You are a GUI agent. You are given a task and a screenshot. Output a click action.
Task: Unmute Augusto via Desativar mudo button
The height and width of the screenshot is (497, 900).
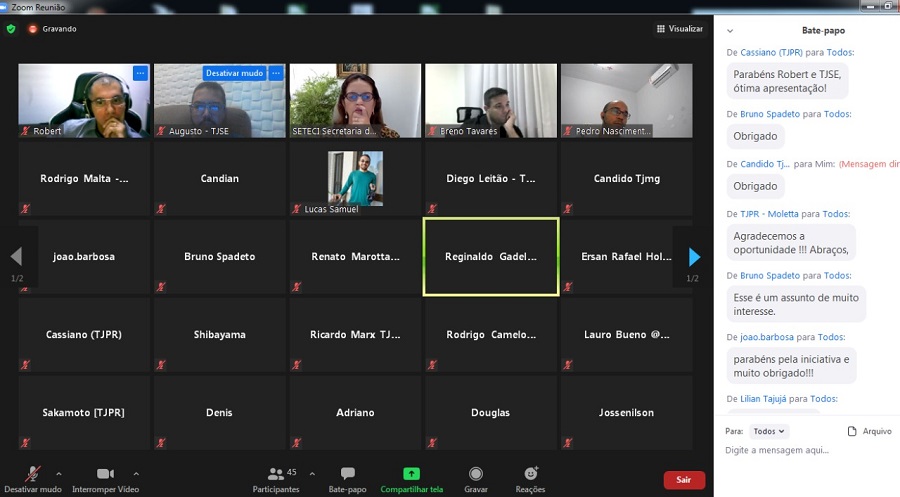click(234, 73)
